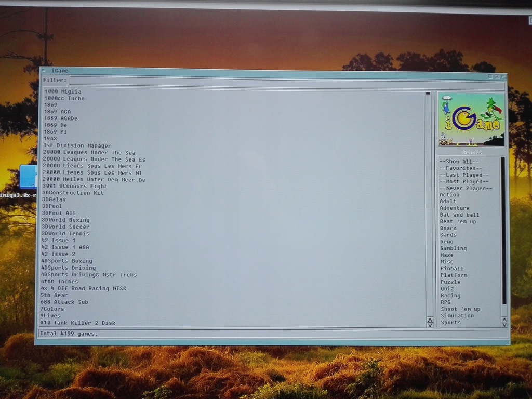Select game 3DWorld Boxing
This screenshot has height=399, width=532.
(x=65, y=220)
